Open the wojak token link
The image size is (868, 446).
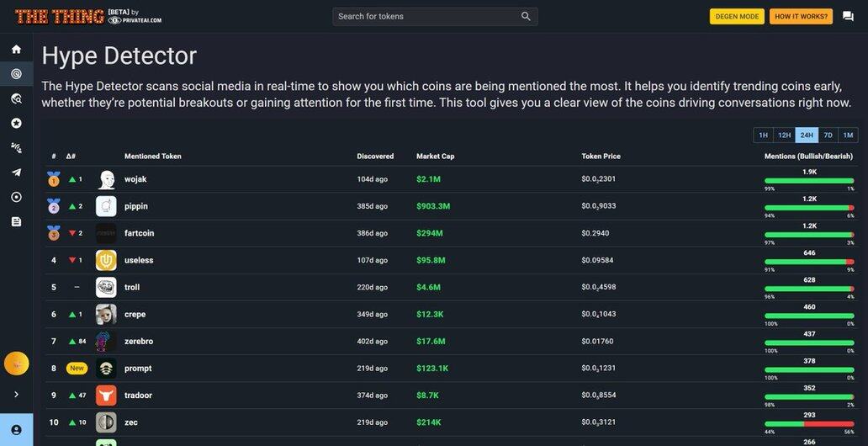tap(135, 179)
